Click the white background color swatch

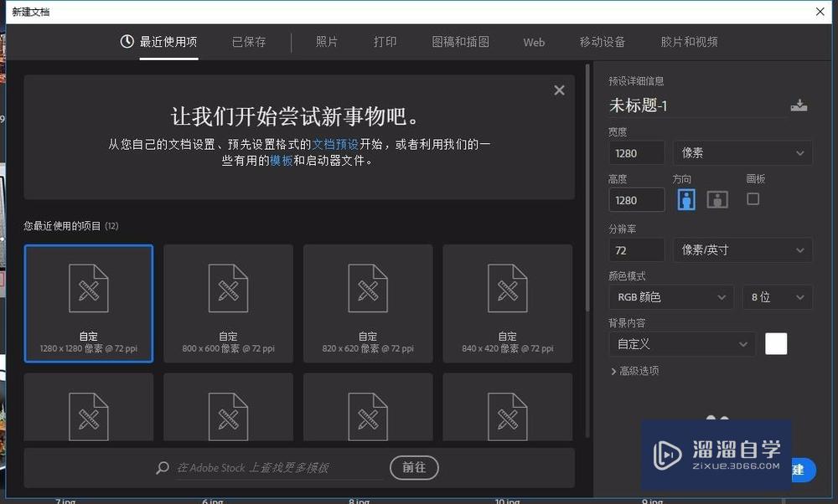(x=776, y=343)
